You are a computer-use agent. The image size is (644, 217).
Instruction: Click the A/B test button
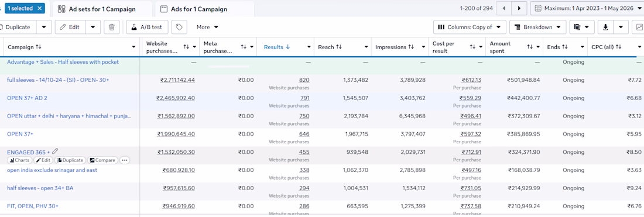point(147,27)
